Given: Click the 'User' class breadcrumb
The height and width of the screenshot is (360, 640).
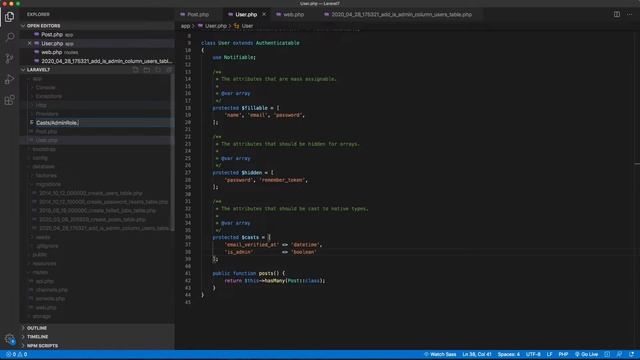Looking at the screenshot, I should [x=247, y=26].
